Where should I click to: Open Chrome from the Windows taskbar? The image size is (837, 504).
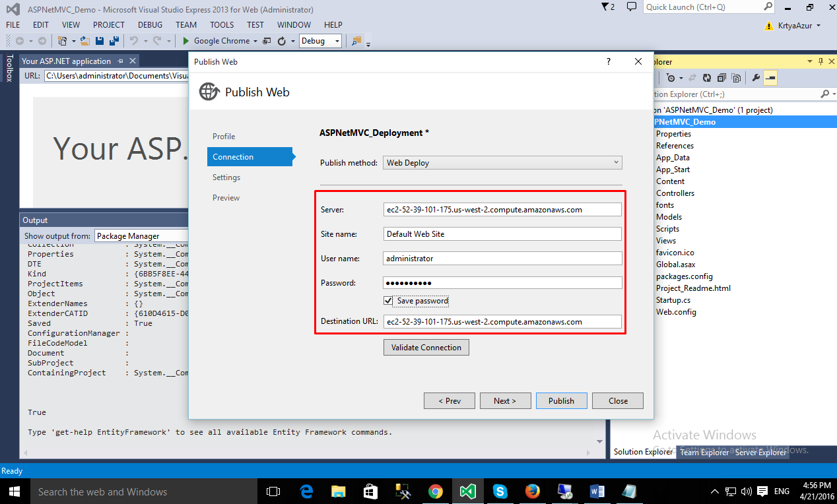[x=435, y=491]
